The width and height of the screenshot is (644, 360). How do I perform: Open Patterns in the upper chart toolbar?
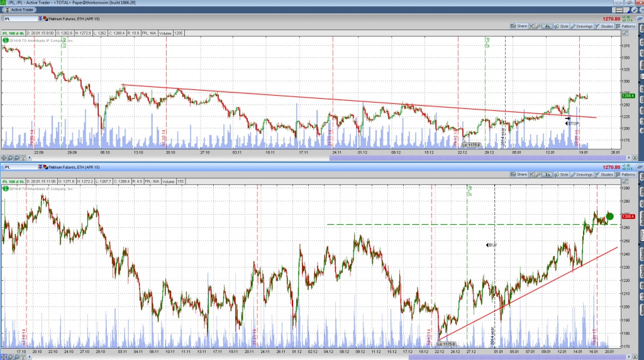(629, 26)
